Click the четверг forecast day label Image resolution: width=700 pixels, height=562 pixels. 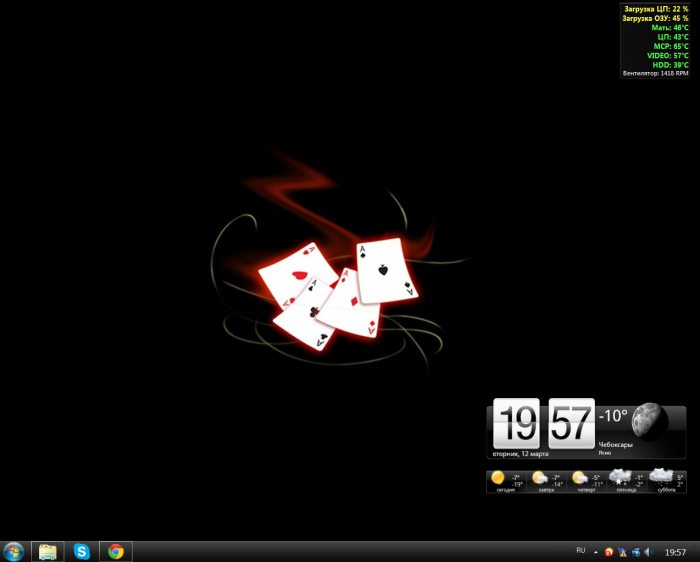pos(586,490)
